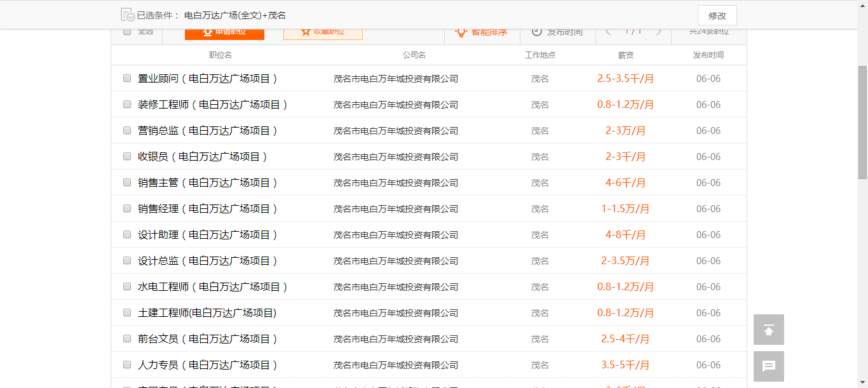The height and width of the screenshot is (388, 868).
Task: Toggle the 全选 select-all checkbox
Action: [127, 32]
